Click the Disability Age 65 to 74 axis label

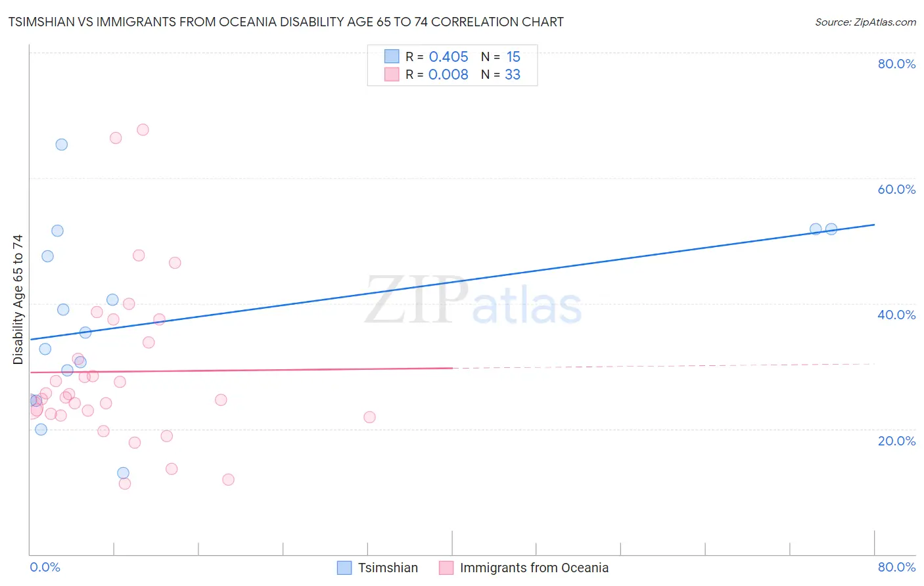click(x=18, y=300)
